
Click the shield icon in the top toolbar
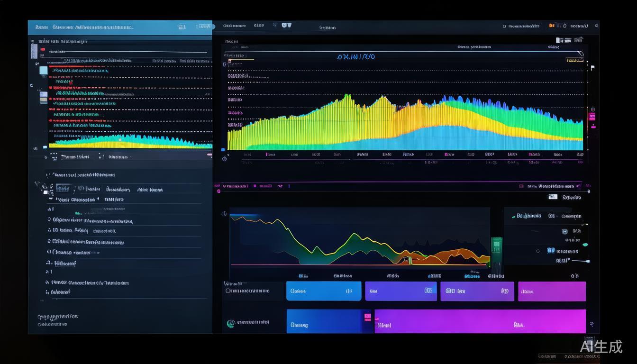286,25
